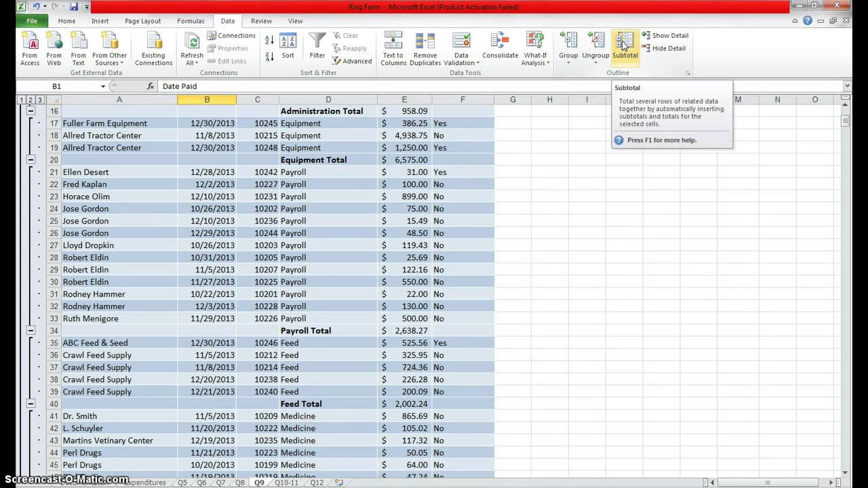Select column D header

[x=328, y=100]
